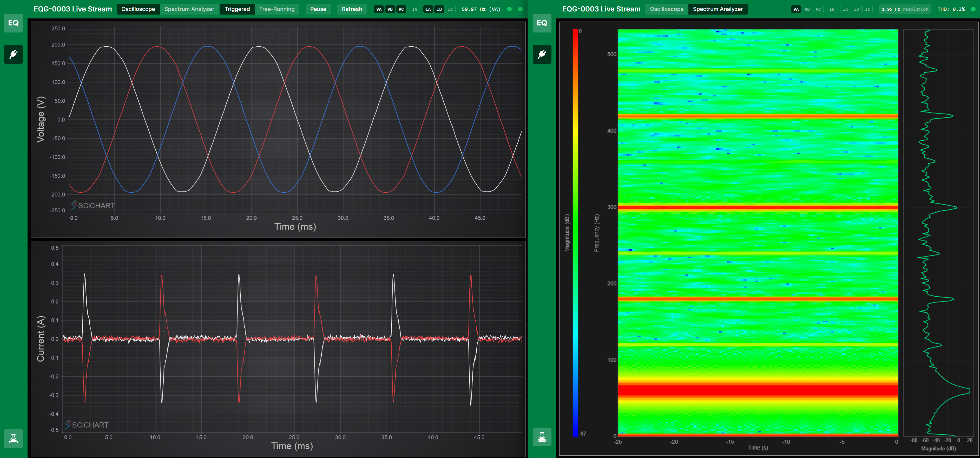Click the magnitude dB color scale bar
The width and height of the screenshot is (980, 458).
tap(575, 232)
